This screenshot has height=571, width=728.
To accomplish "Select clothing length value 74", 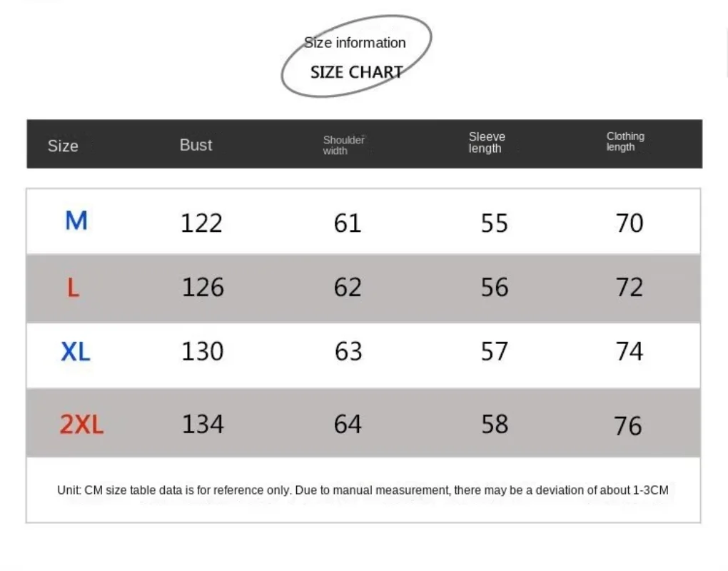I will (x=630, y=352).
